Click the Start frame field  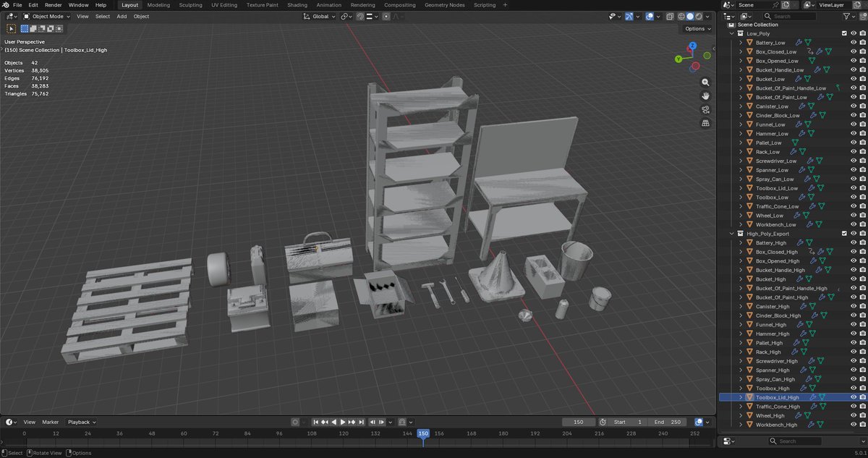click(629, 422)
